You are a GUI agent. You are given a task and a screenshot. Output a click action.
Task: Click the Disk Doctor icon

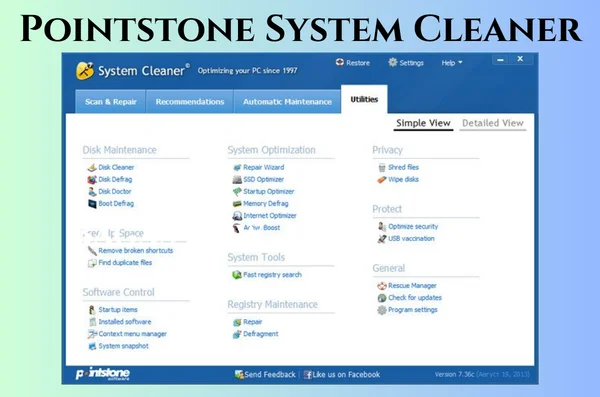click(92, 192)
